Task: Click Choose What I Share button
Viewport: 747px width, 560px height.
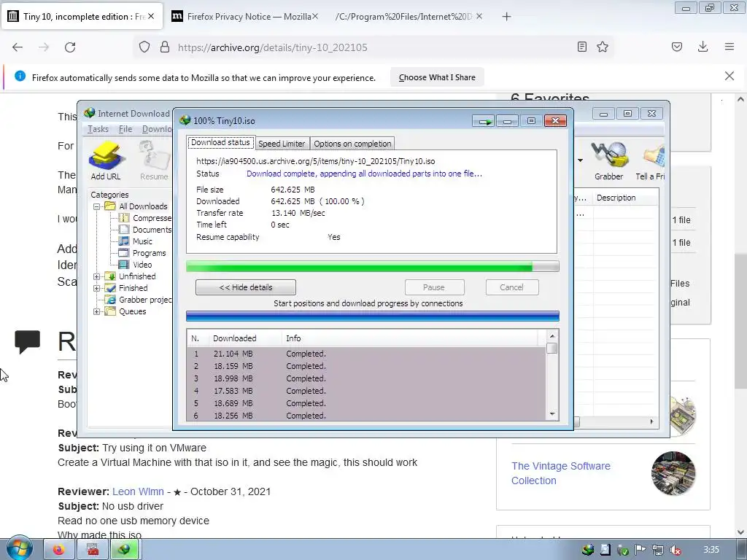Action: (437, 77)
